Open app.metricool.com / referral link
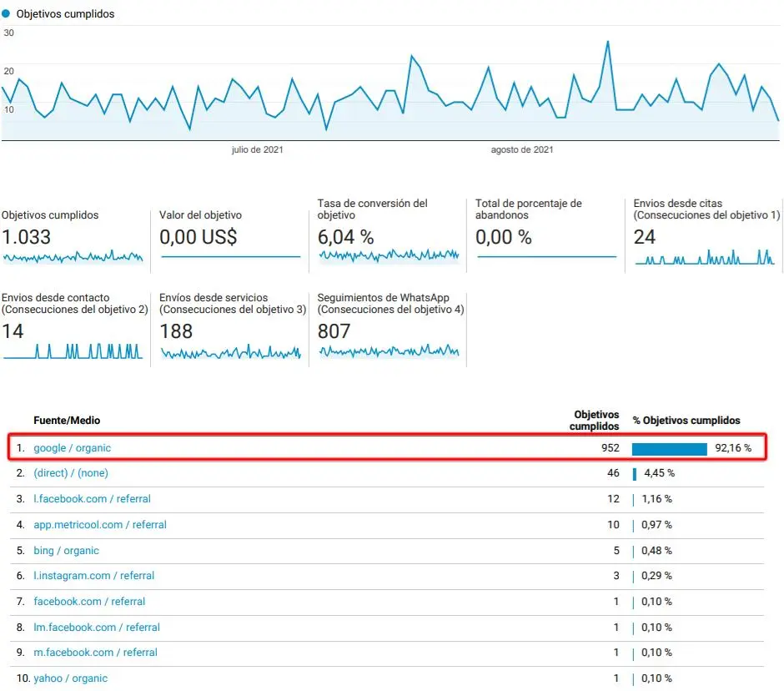The height and width of the screenshot is (691, 784). pyautogui.click(x=100, y=525)
